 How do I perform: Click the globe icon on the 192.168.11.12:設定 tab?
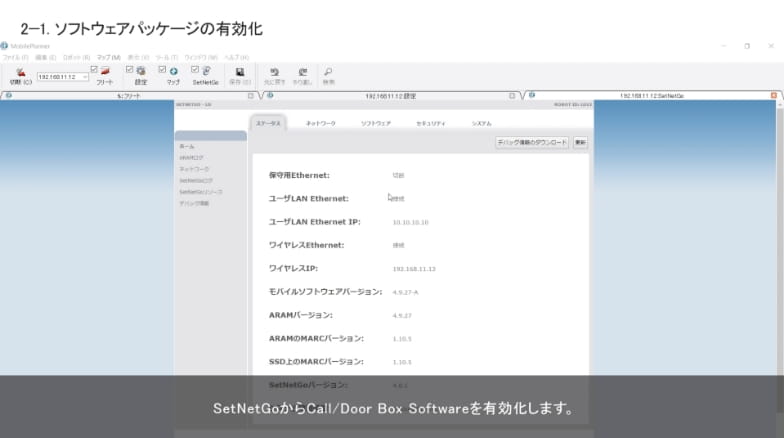coord(270,95)
